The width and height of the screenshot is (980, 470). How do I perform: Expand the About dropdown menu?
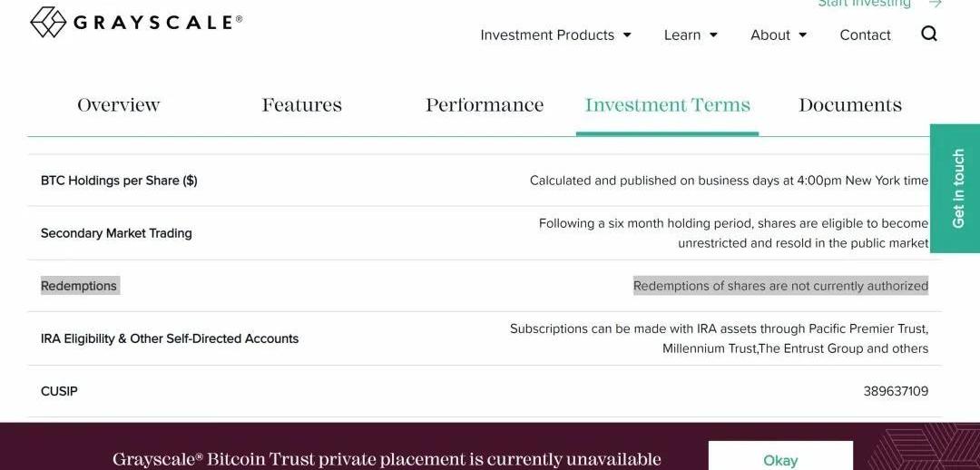tap(779, 35)
